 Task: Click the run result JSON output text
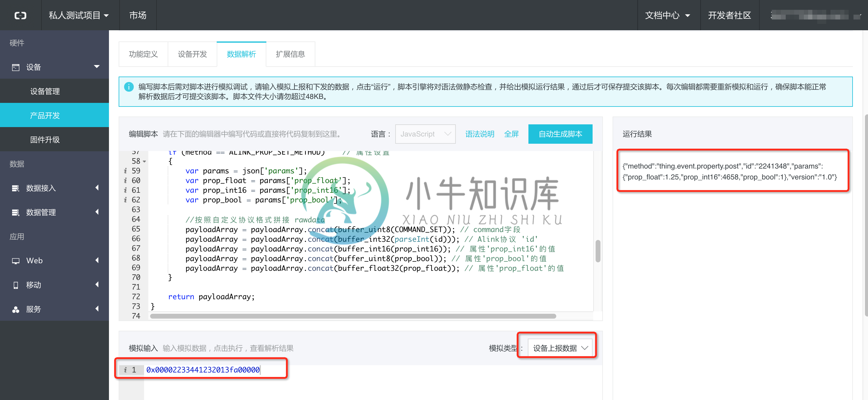click(x=729, y=172)
